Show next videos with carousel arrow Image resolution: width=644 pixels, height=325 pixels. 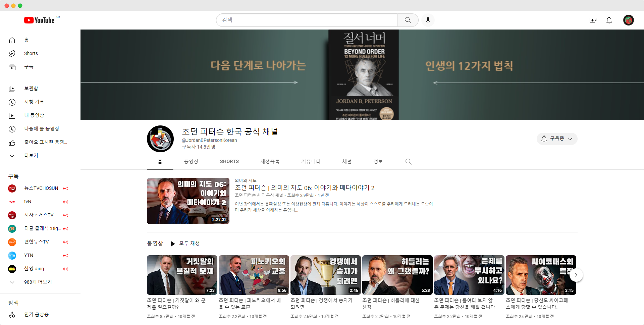point(576,275)
